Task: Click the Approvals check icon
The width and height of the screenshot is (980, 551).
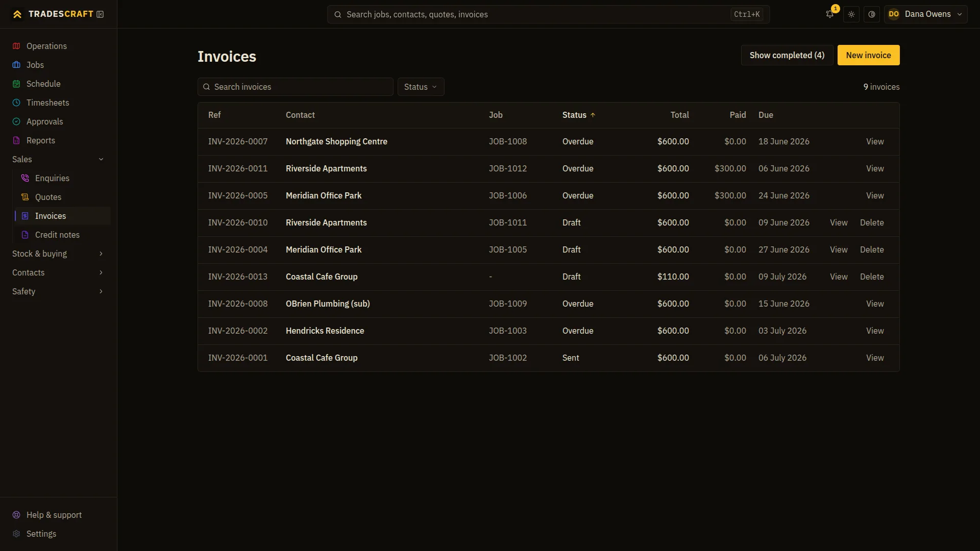Action: click(16, 121)
